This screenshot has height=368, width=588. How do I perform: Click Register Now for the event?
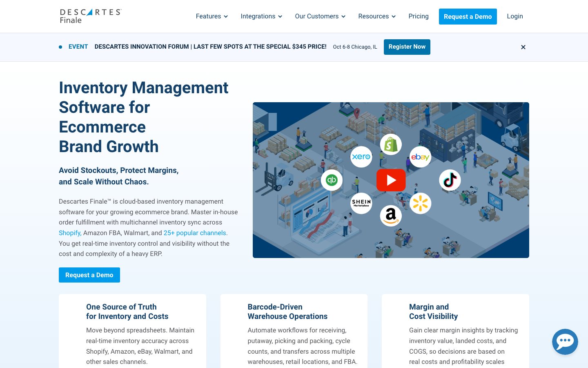click(x=407, y=47)
